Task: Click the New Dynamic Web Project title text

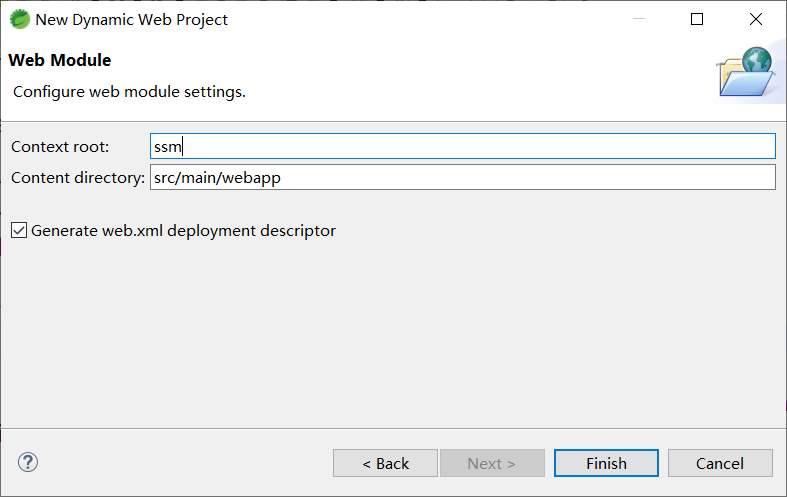Action: (x=131, y=19)
